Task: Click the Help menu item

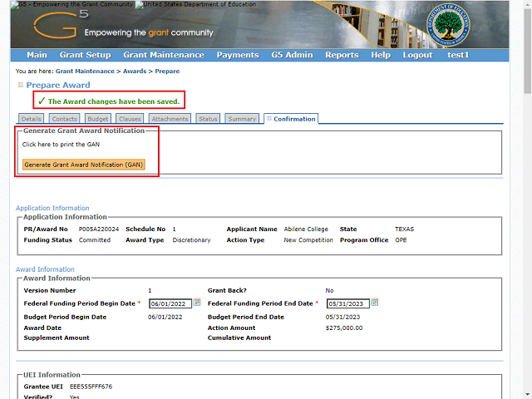Action: (381, 55)
